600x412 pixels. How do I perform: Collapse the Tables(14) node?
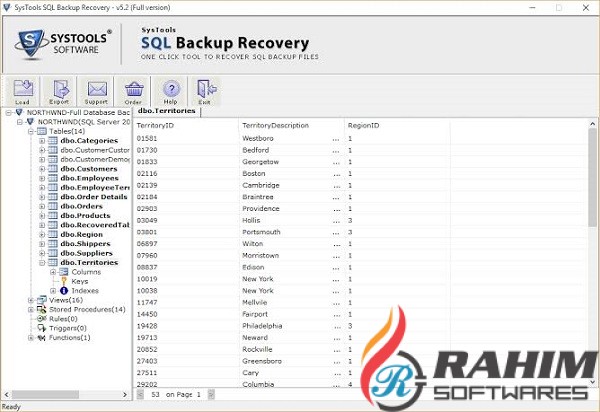click(31, 131)
